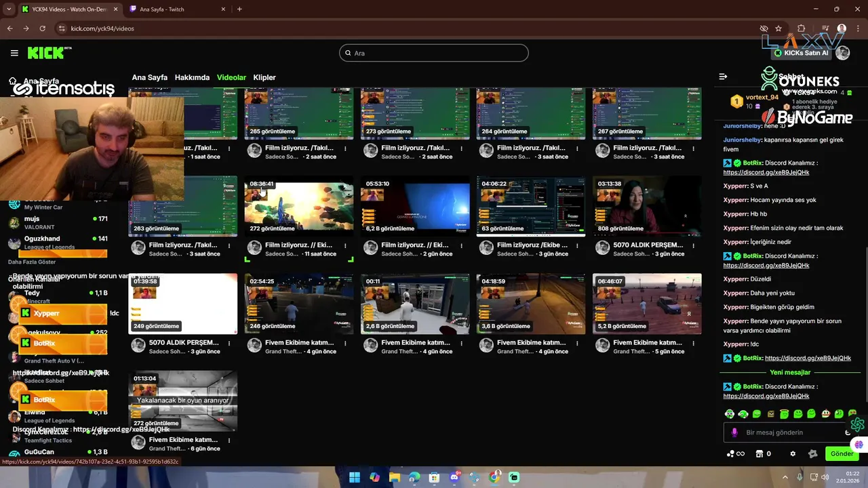Open Windows Start menu
Viewport: 868px width, 488px height.
tap(354, 477)
